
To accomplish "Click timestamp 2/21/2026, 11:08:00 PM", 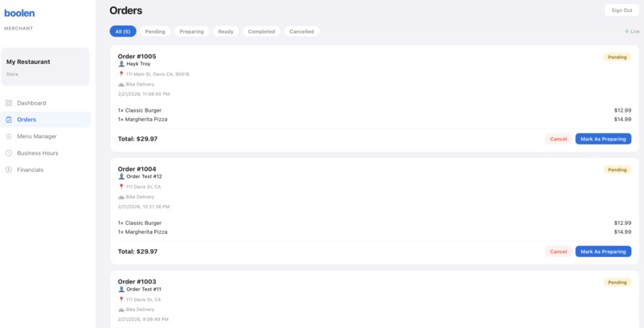I will (144, 94).
